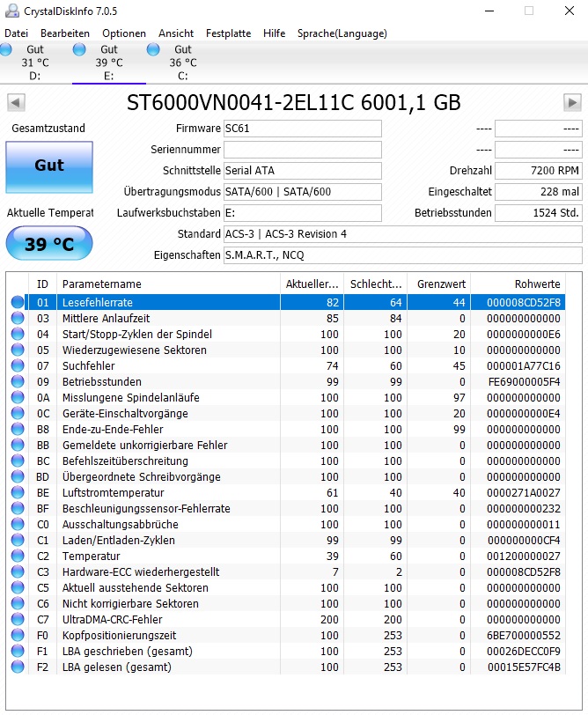Screen dimensions: 588x715
Task: Sort by ID column header
Action: tap(42, 284)
